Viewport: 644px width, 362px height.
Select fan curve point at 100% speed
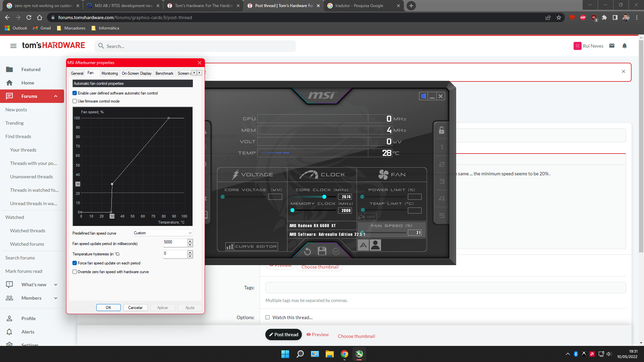tap(169, 118)
